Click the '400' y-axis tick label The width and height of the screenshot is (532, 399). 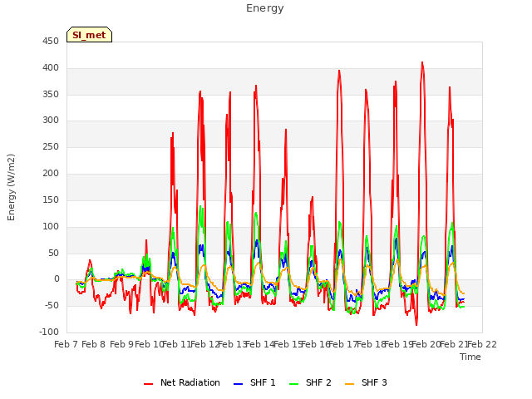pos(51,68)
